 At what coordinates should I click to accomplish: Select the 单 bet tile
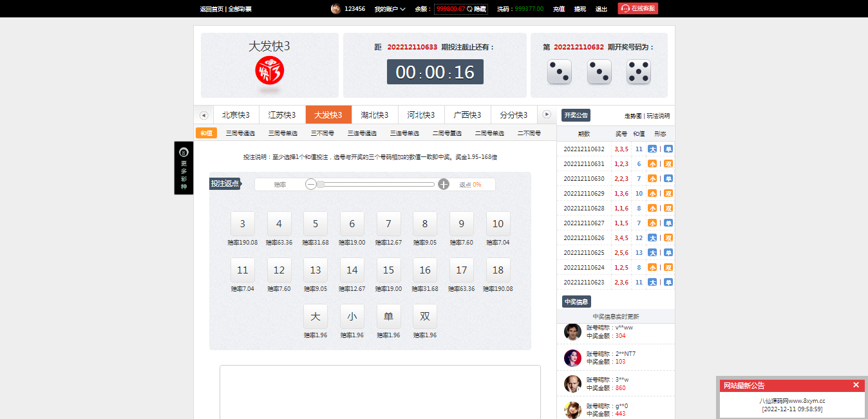tap(388, 317)
